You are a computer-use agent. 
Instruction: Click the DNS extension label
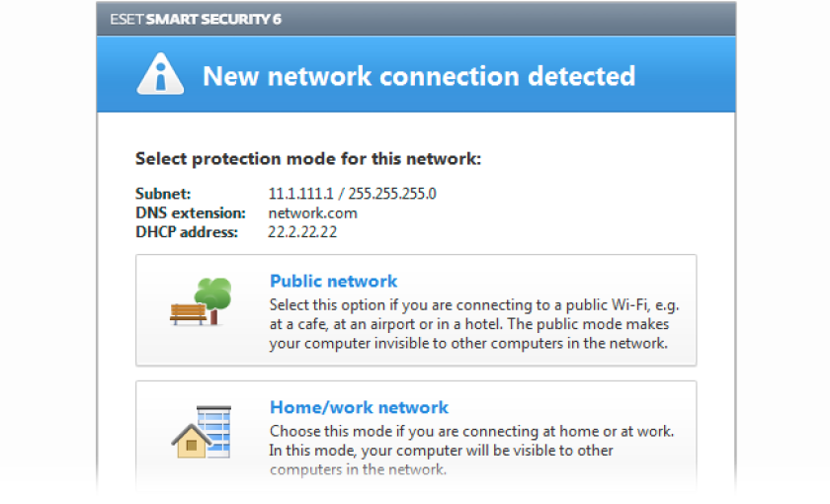(191, 212)
